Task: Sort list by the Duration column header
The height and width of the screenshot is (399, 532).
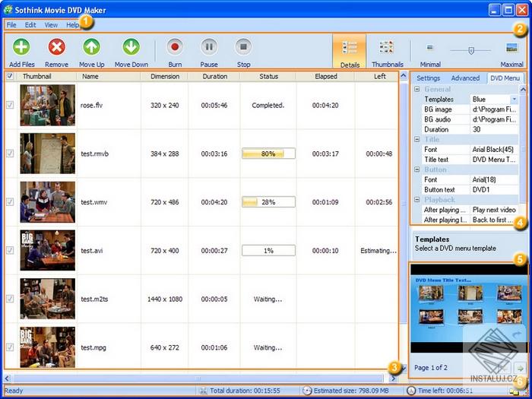Action: (214, 76)
